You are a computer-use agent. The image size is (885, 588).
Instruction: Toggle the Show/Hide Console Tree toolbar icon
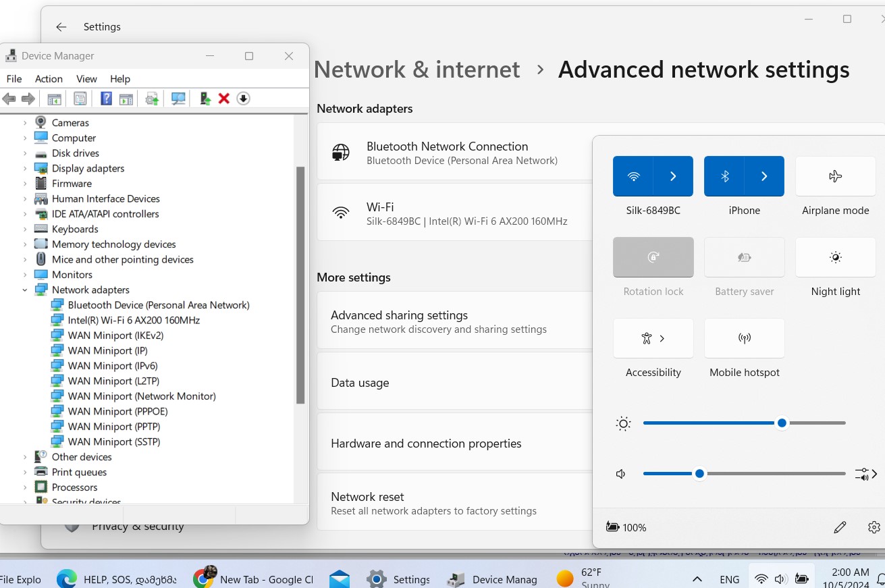(54, 99)
